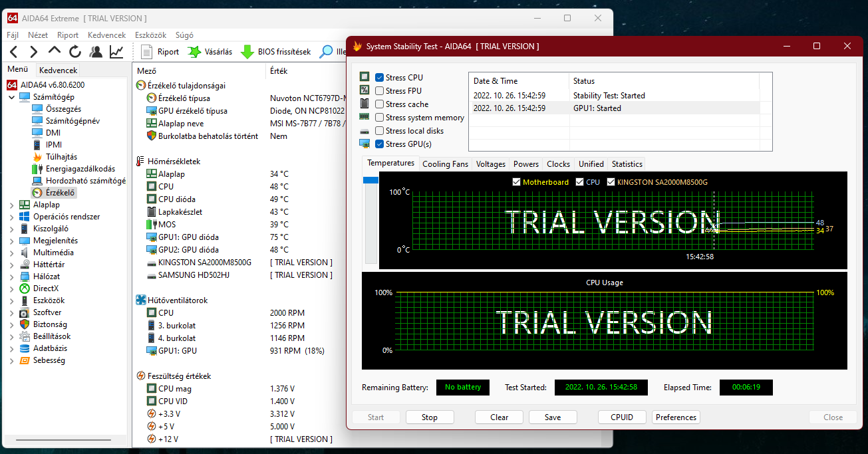Open CPUID panel button

tap(622, 417)
